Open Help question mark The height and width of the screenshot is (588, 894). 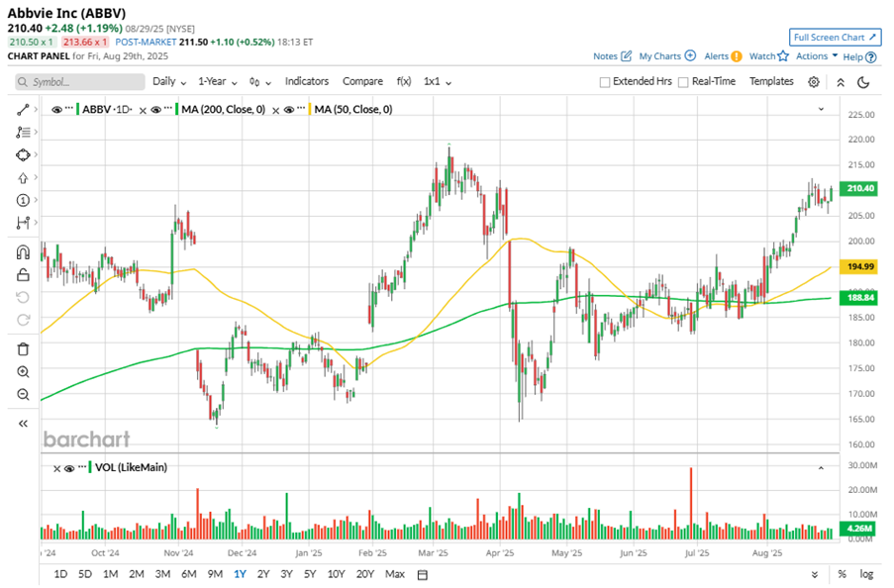(x=870, y=57)
